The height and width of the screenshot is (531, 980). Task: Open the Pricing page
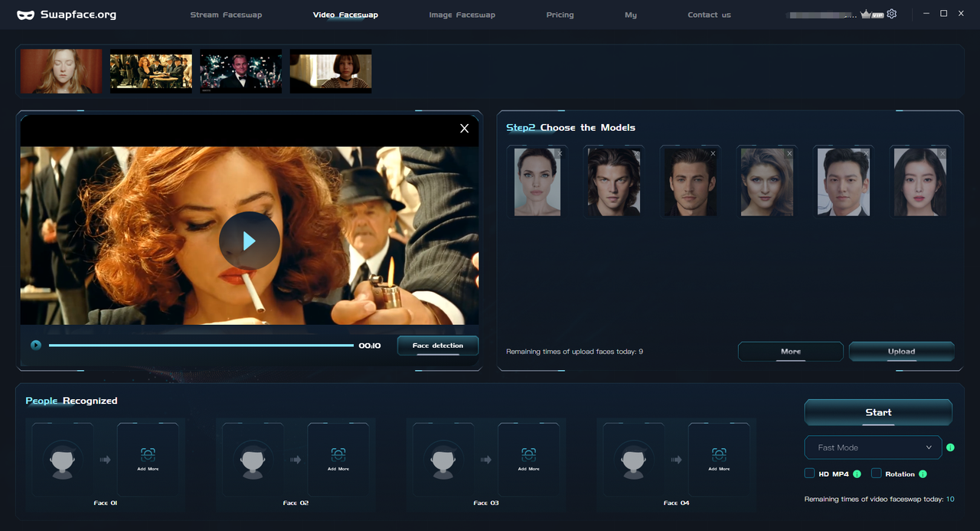560,15
